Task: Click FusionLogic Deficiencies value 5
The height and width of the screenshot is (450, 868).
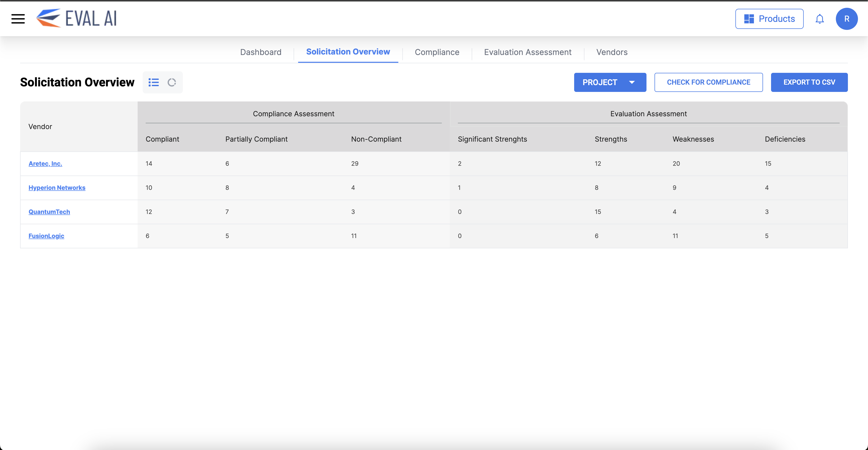Action: (x=766, y=236)
